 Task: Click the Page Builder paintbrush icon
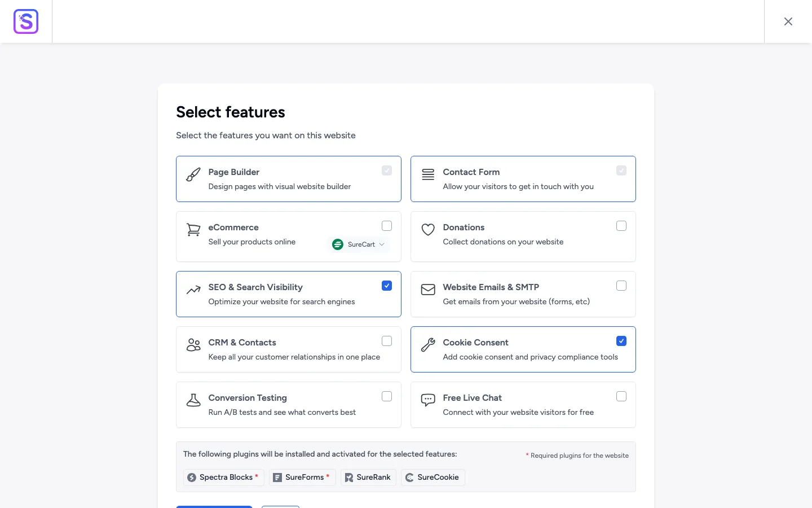tap(193, 174)
